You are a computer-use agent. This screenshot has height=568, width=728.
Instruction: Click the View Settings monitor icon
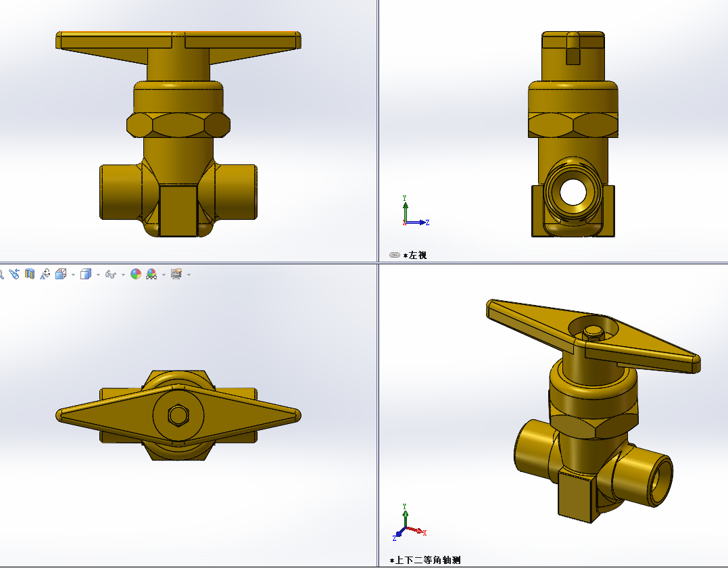[x=176, y=274]
